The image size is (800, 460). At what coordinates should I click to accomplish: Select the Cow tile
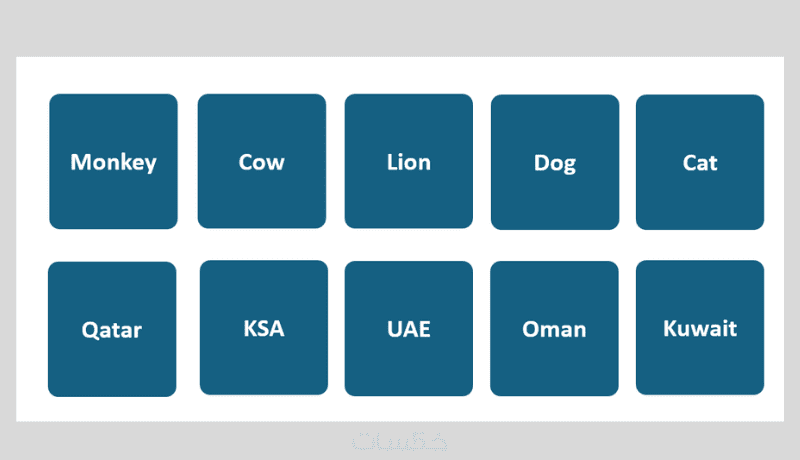tap(261, 162)
